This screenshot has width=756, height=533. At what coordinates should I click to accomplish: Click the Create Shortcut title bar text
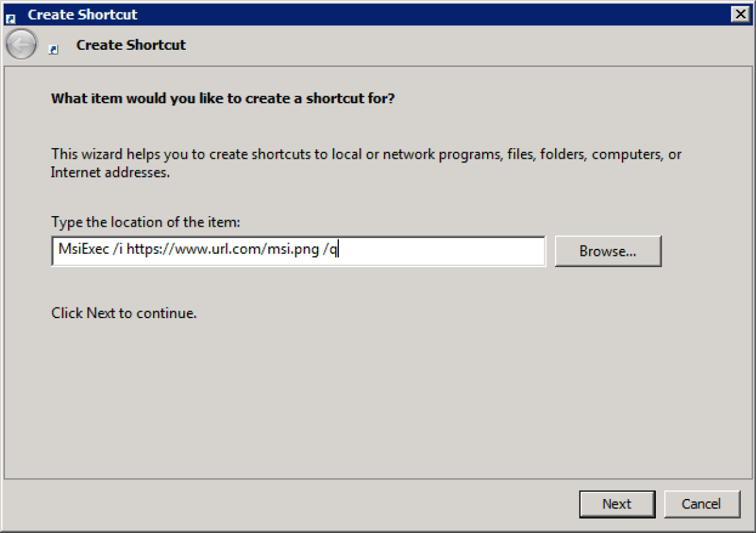(x=82, y=14)
